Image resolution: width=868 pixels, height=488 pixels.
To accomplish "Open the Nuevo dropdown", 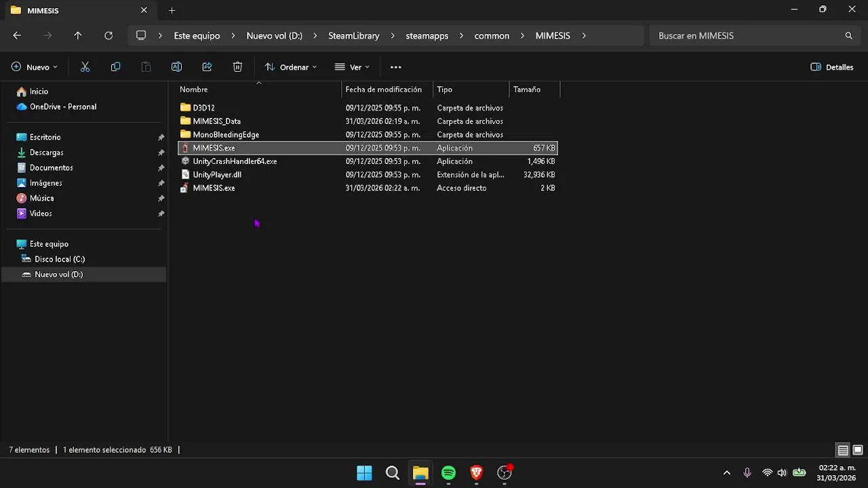I will point(35,67).
